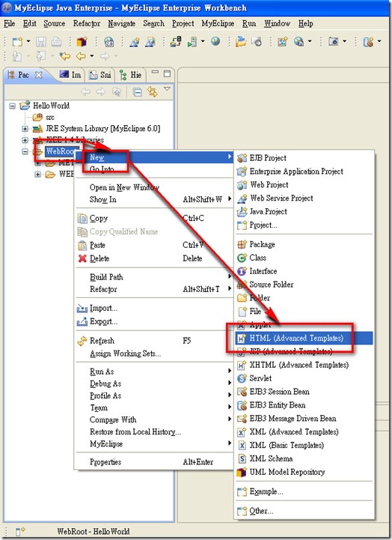Select XML (Basic Templates)

(x=304, y=446)
